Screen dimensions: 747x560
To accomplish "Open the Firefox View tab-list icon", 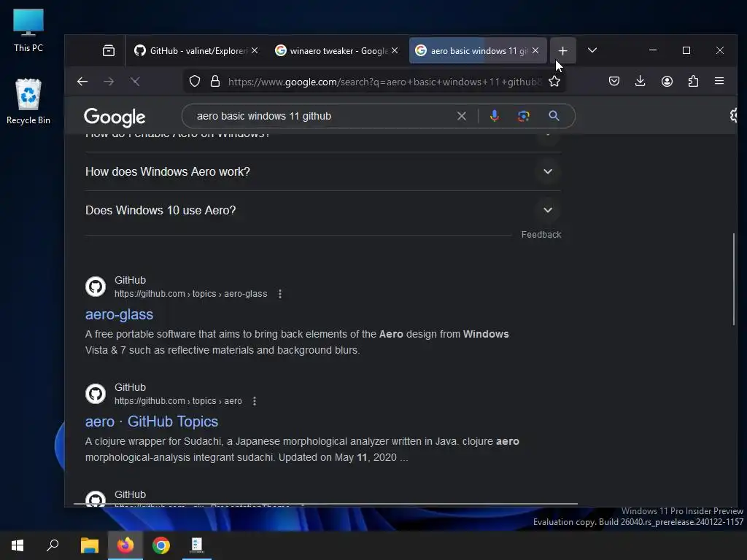I will point(109,50).
